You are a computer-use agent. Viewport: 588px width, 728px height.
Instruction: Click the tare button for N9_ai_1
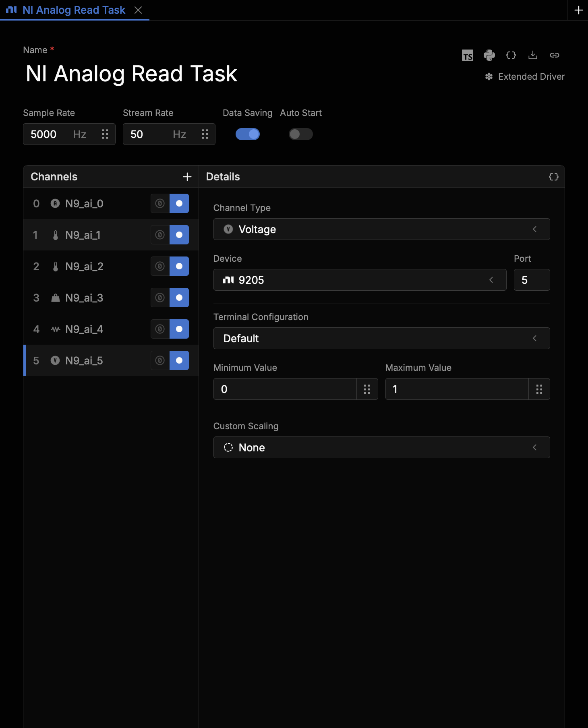160,235
